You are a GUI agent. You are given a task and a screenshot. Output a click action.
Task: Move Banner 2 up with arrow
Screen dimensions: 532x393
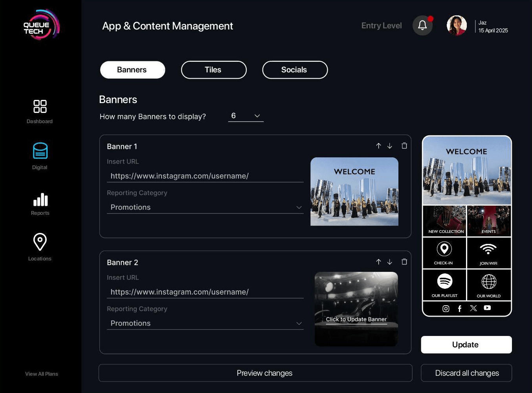[378, 262]
